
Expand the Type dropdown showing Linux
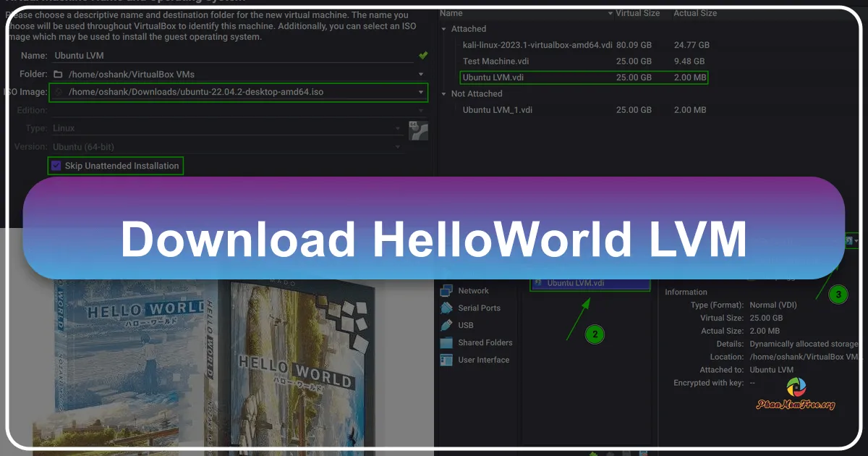tap(399, 128)
